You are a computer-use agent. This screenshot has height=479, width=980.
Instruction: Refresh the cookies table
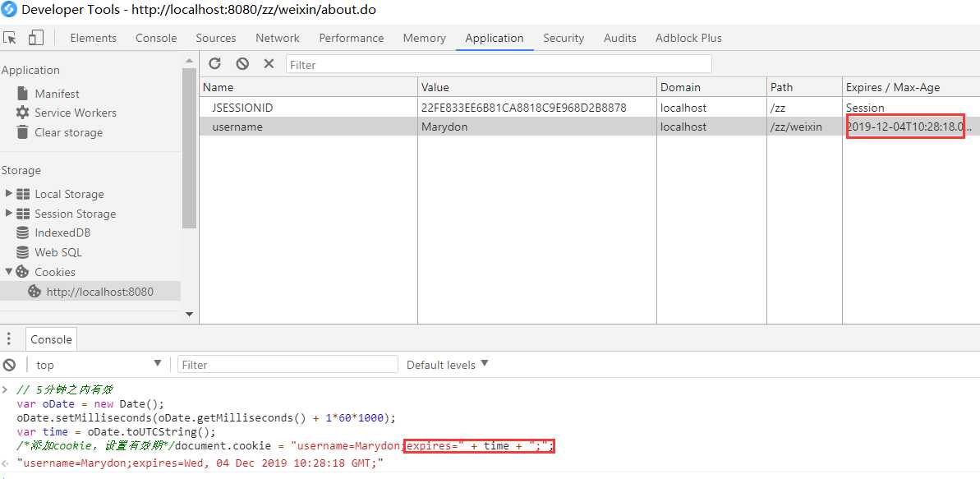[x=215, y=64]
